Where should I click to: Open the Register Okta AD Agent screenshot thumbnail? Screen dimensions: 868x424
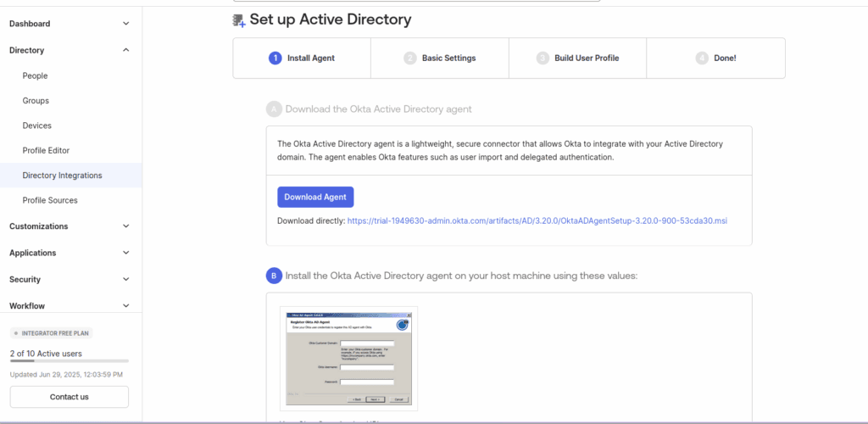coord(348,359)
